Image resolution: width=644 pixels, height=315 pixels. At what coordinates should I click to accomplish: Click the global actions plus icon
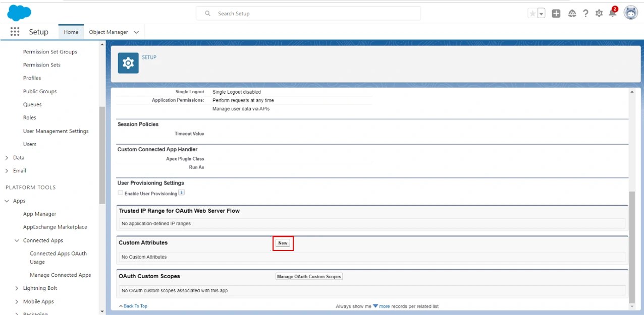tap(556, 13)
